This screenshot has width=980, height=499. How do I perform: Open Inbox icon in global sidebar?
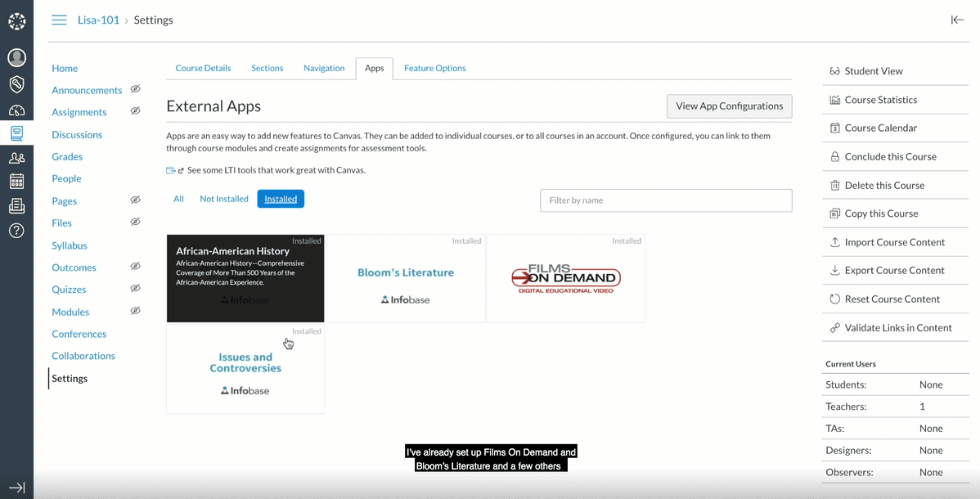(17, 205)
